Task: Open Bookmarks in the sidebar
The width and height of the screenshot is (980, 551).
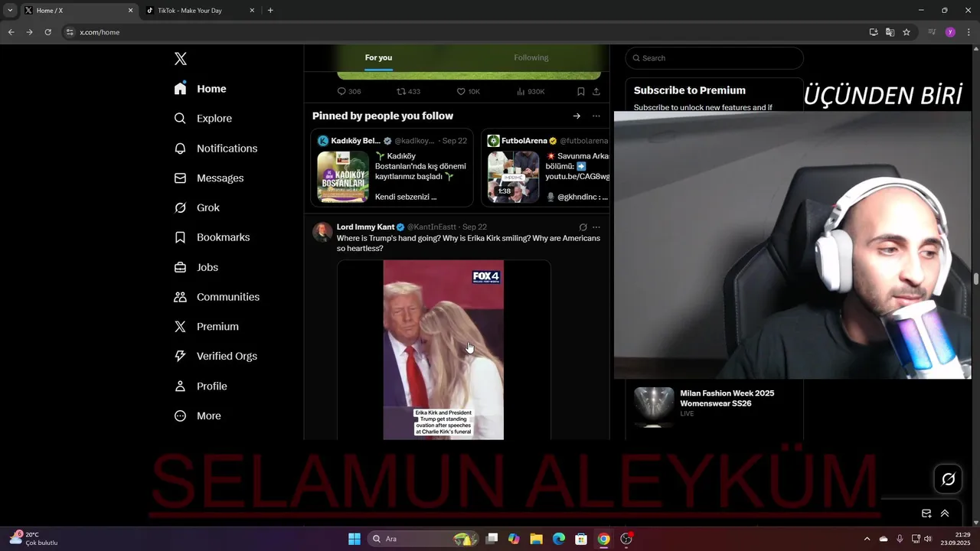Action: 211,237
